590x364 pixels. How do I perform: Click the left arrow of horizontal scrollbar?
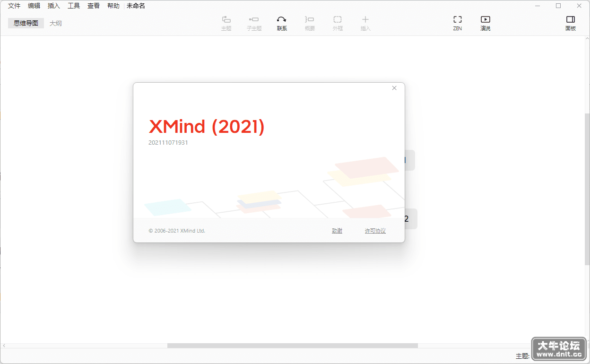point(4,346)
